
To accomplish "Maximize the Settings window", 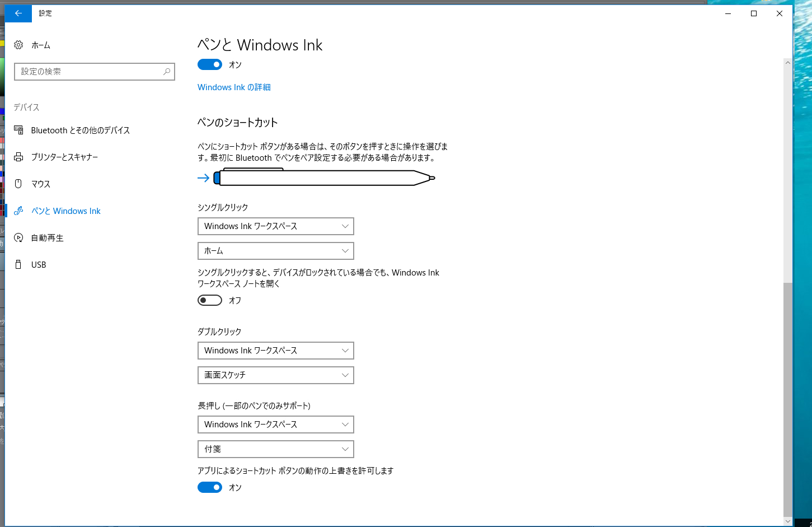I will 754,13.
